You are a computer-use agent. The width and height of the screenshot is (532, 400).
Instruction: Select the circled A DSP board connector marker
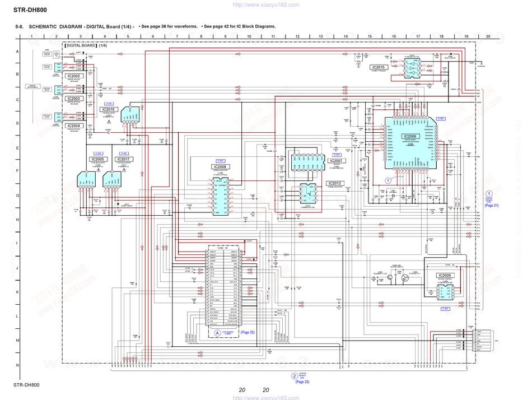[217, 333]
